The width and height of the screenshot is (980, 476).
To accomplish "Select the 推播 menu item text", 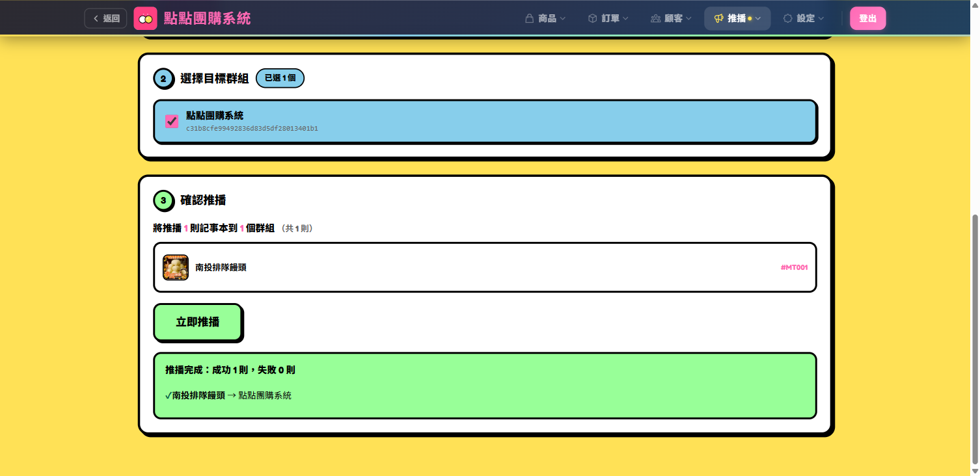I will point(736,19).
